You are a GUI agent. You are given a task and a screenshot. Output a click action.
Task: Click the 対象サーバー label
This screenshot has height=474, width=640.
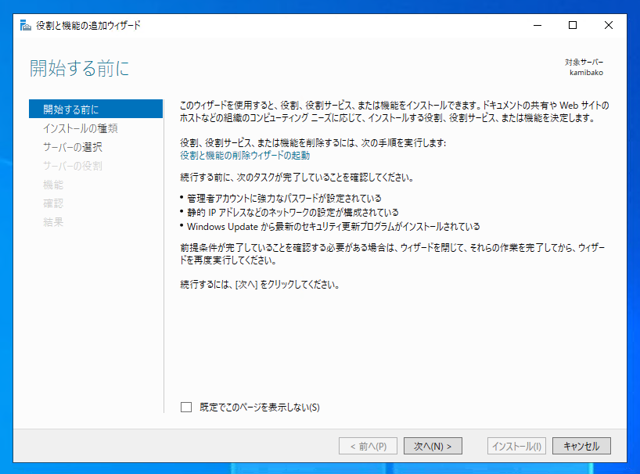point(584,62)
